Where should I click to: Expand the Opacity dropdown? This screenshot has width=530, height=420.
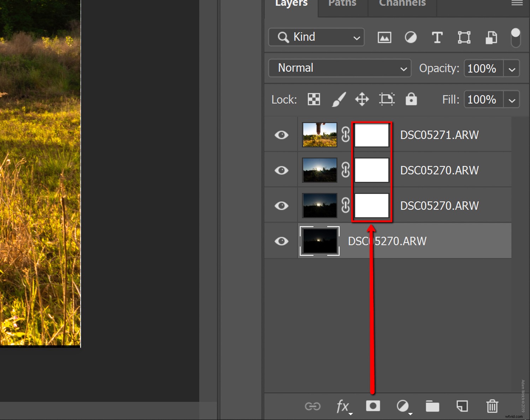[x=511, y=69]
